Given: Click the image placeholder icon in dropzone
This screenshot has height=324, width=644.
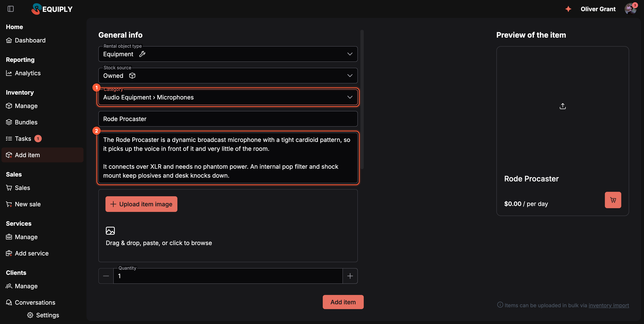Looking at the screenshot, I should point(110,231).
